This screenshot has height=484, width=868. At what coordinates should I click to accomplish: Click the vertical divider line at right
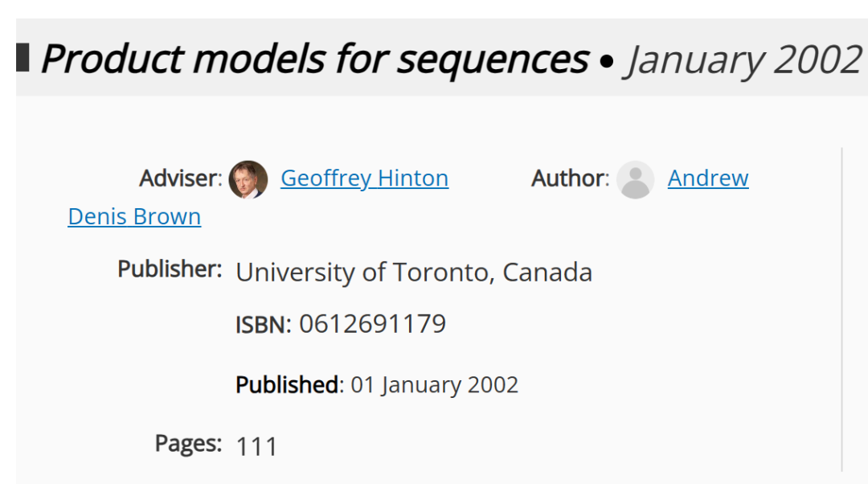pyautogui.click(x=842, y=310)
